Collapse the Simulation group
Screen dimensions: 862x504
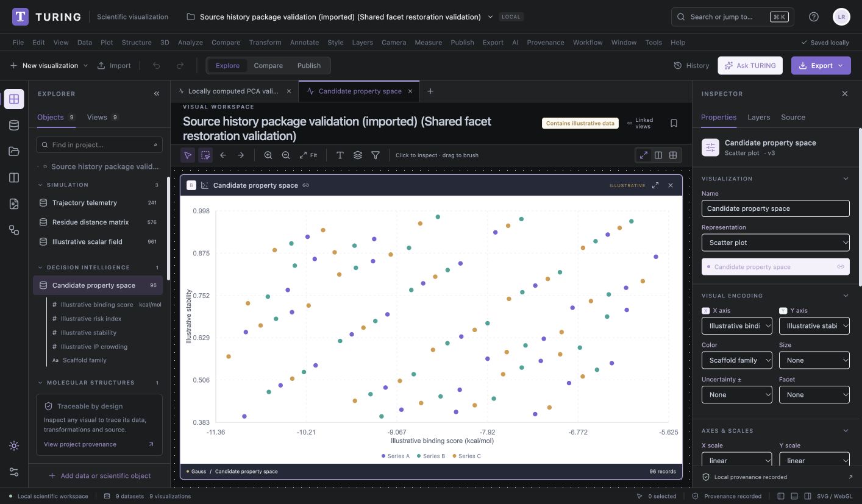click(40, 185)
